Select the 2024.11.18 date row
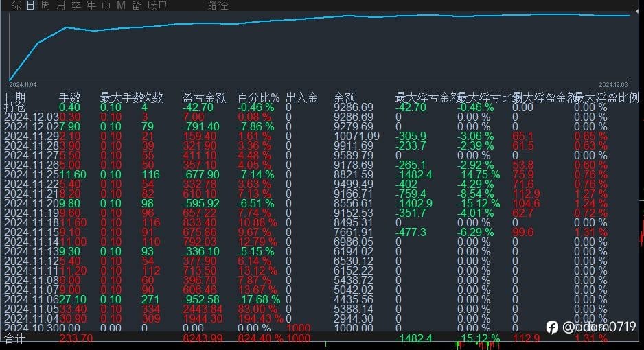The image size is (644, 350). pyautogui.click(x=32, y=223)
